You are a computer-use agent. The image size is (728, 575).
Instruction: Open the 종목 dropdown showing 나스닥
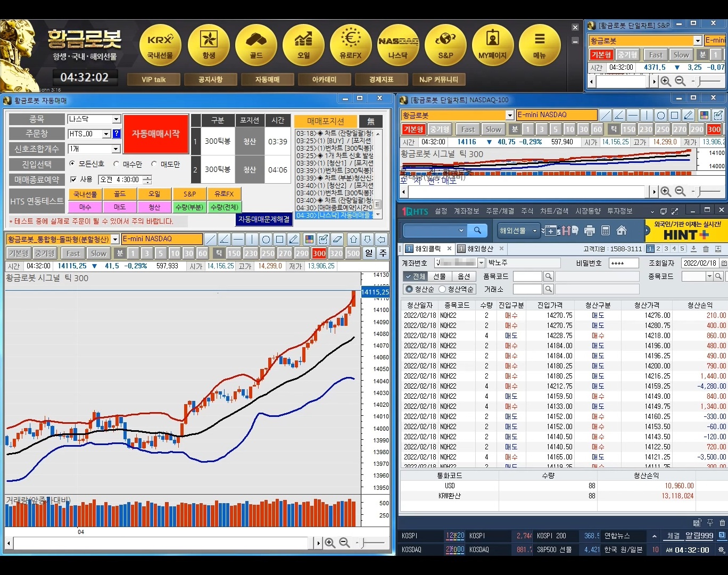116,119
